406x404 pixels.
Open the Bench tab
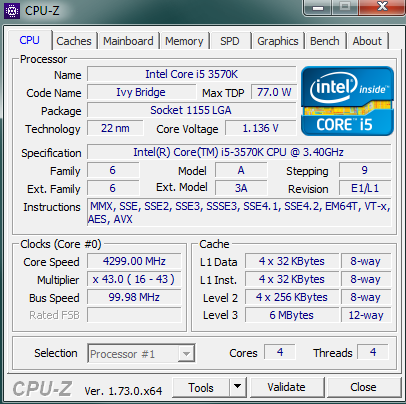click(325, 41)
